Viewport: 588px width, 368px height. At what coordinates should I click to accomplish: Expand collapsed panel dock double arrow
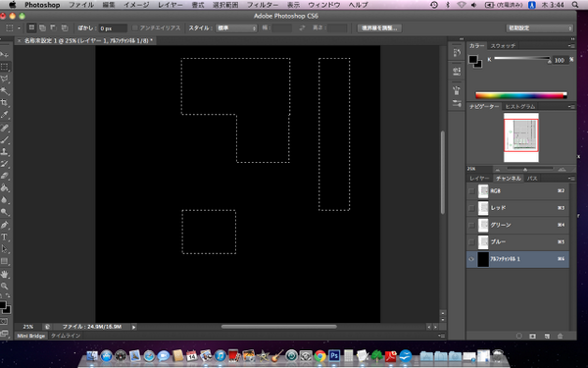pos(462,39)
